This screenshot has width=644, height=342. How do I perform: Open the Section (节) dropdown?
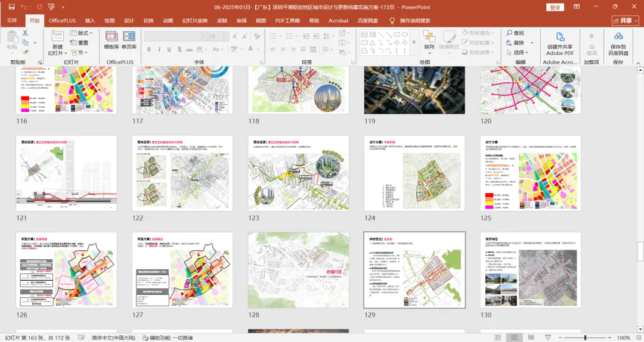[x=79, y=52]
